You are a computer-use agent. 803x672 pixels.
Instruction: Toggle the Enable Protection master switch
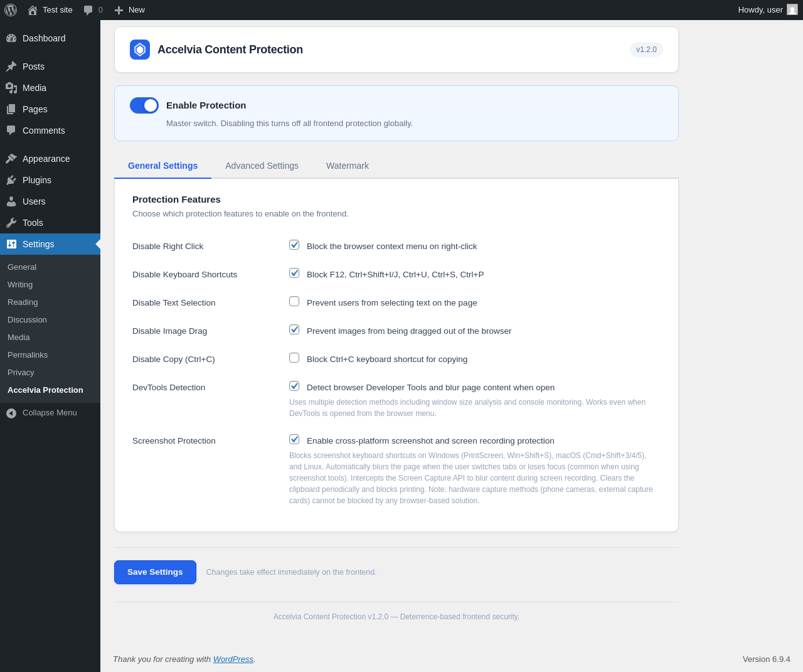(x=144, y=105)
